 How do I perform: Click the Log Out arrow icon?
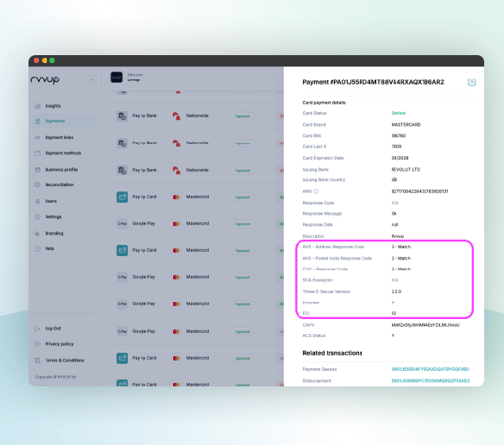click(x=38, y=329)
